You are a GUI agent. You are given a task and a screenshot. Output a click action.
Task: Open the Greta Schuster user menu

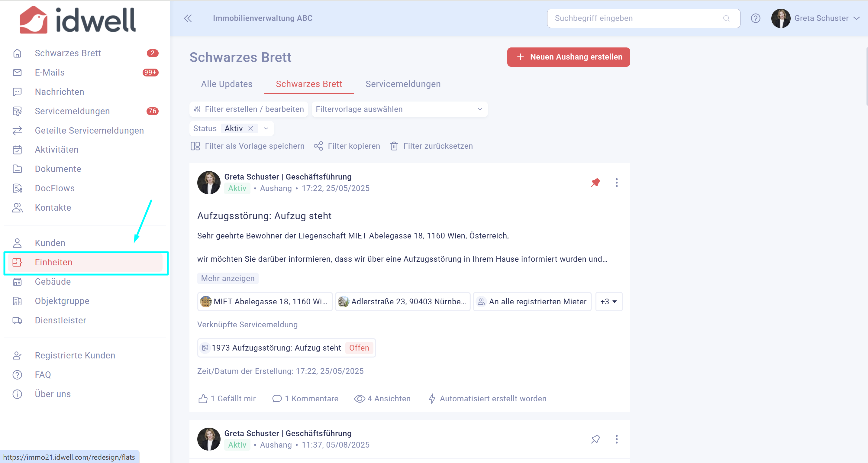[816, 18]
